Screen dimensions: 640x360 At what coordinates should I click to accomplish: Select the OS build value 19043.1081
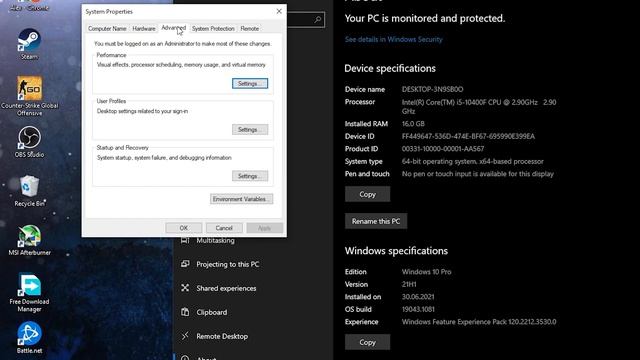(x=418, y=309)
